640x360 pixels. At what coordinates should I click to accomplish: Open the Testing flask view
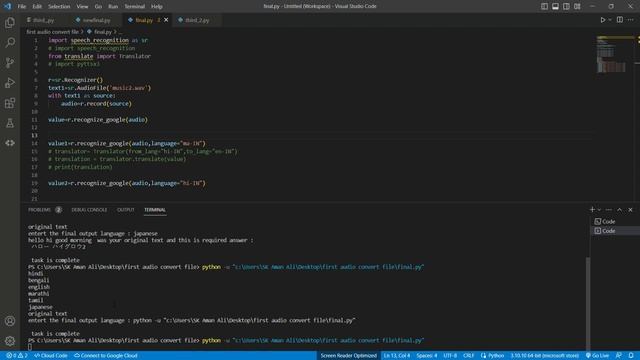(x=10, y=122)
